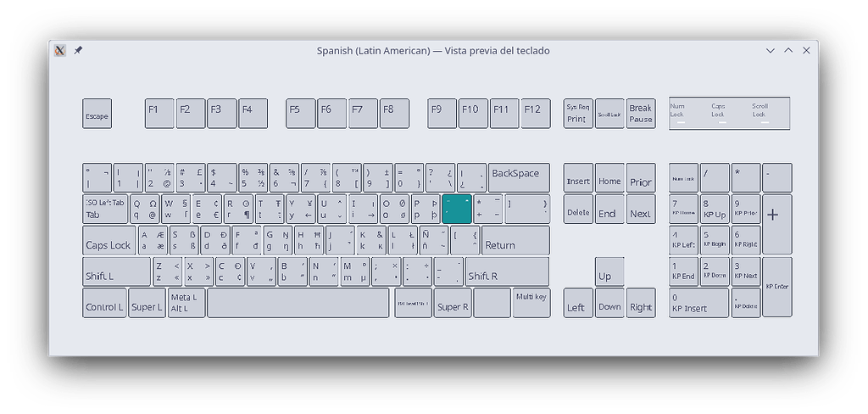Select the F5 key
The width and height of the screenshot is (868, 414).
pos(301,114)
